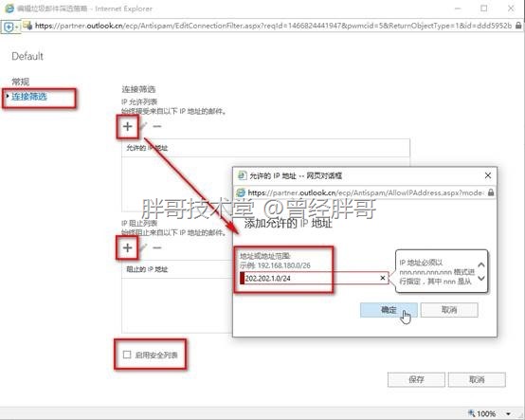Screen dimensions: 525x420
Task: Cancel the dialog with 取消 beside 确定
Action: tap(449, 310)
